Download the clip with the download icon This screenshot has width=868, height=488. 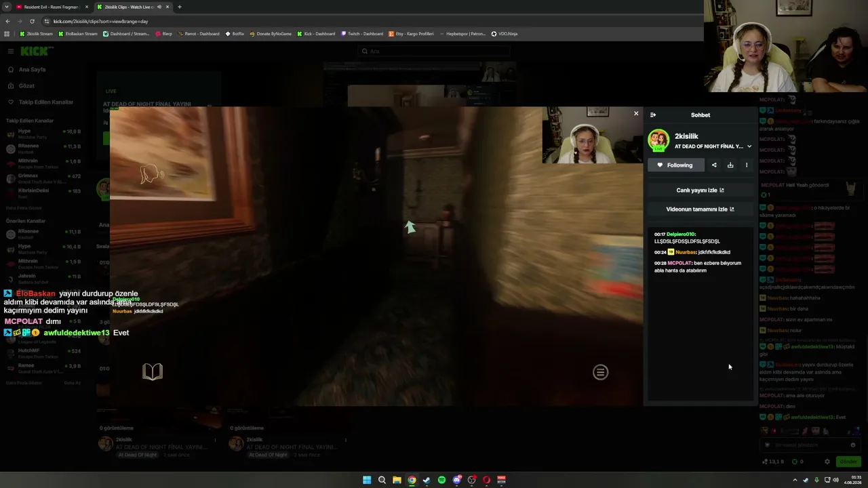pyautogui.click(x=730, y=165)
